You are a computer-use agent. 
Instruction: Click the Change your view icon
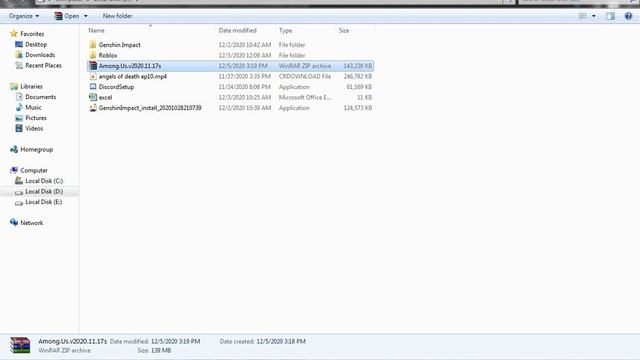[582, 16]
